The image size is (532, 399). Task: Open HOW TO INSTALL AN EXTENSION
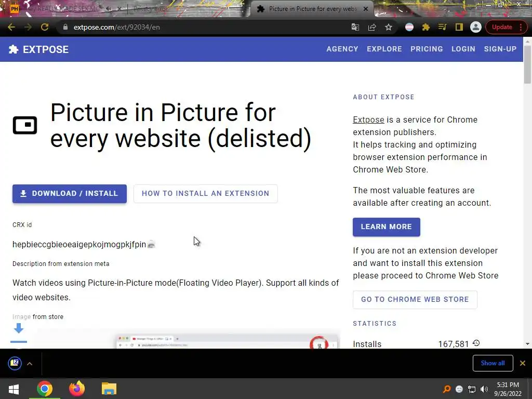coord(206,194)
